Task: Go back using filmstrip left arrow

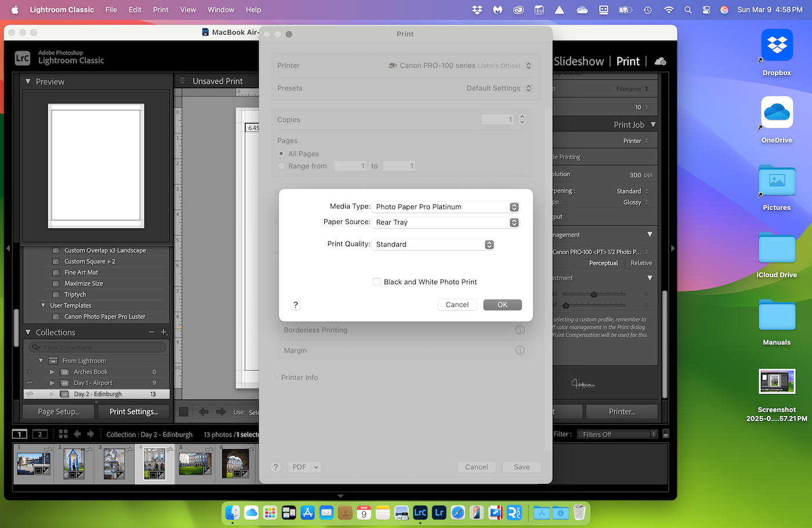Action: (77, 434)
